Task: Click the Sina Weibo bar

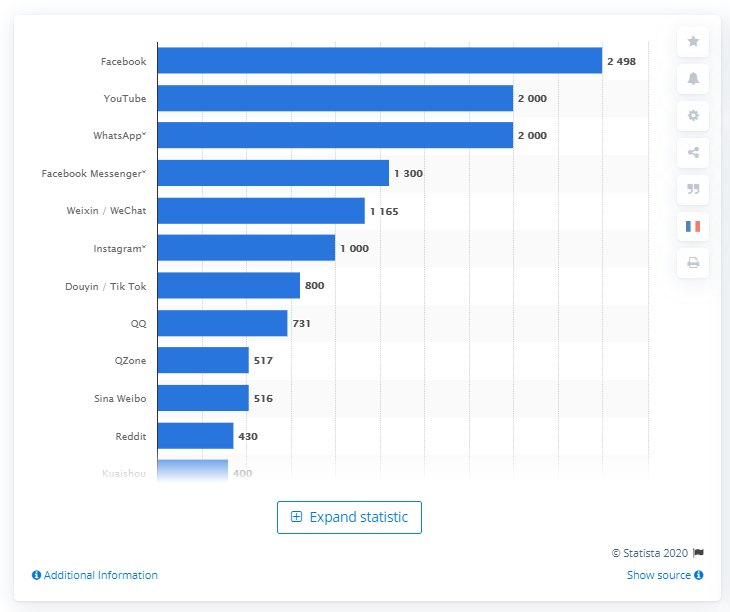Action: point(203,398)
